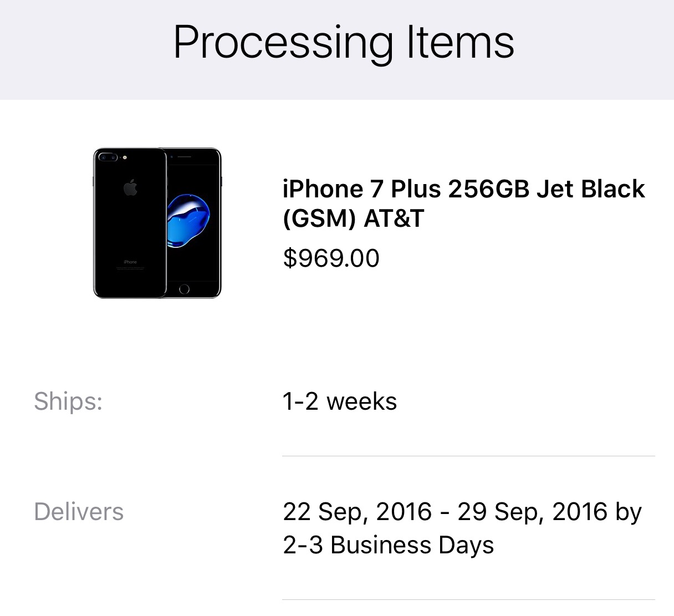Click the divider line below the Ships row
The image size is (674, 616).
[x=468, y=456]
